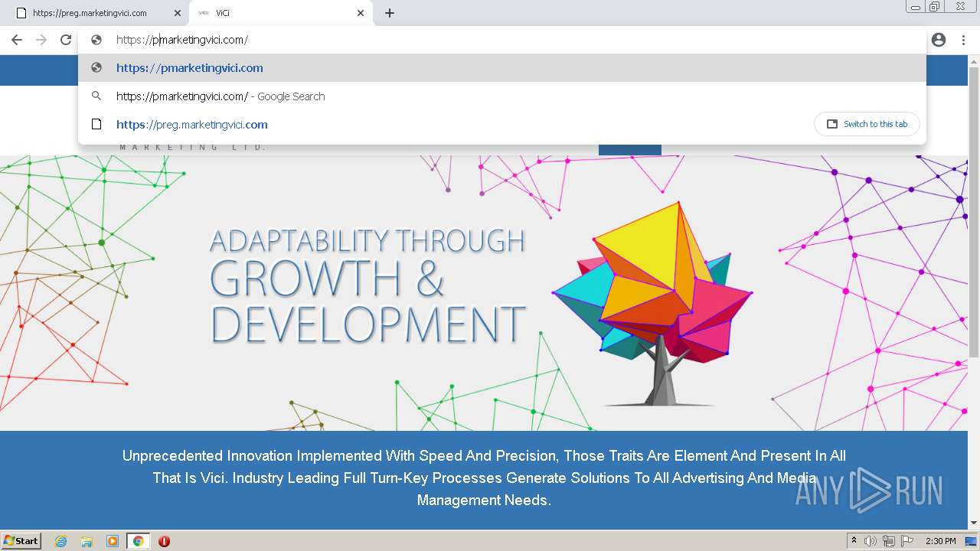Click the GROWTH & DEVELOPMENT banner text
Image resolution: width=980 pixels, height=551 pixels.
[x=367, y=301]
